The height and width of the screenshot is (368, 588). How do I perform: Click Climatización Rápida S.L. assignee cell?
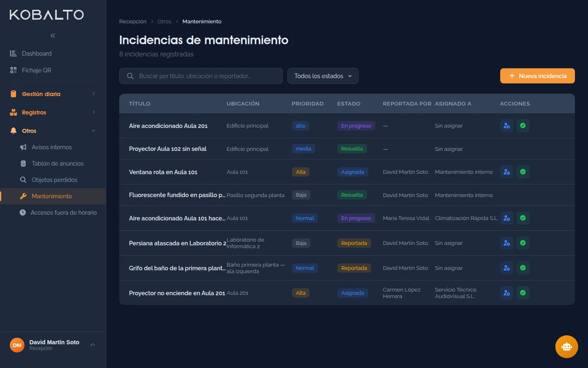pos(467,218)
